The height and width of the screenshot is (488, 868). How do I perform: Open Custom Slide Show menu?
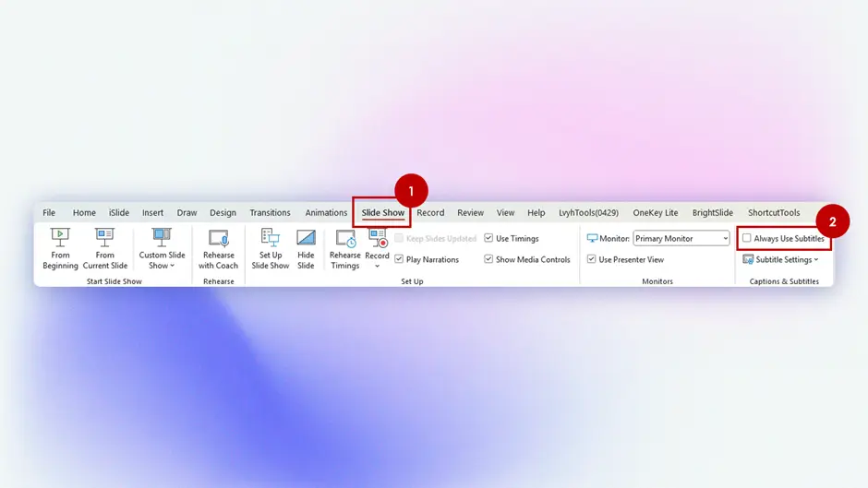pyautogui.click(x=162, y=249)
